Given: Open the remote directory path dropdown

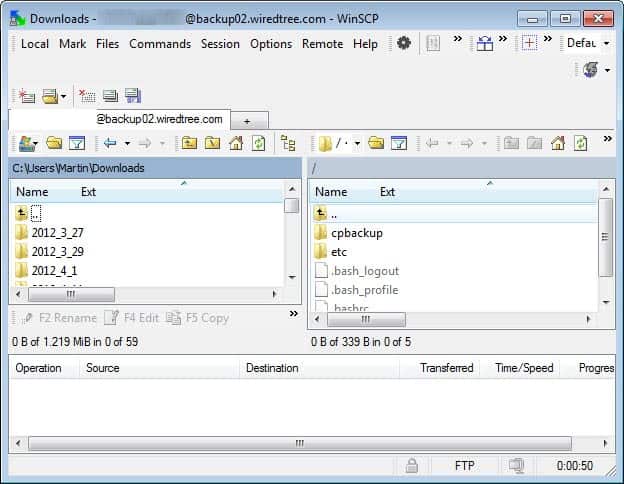Looking at the screenshot, I should [357, 143].
